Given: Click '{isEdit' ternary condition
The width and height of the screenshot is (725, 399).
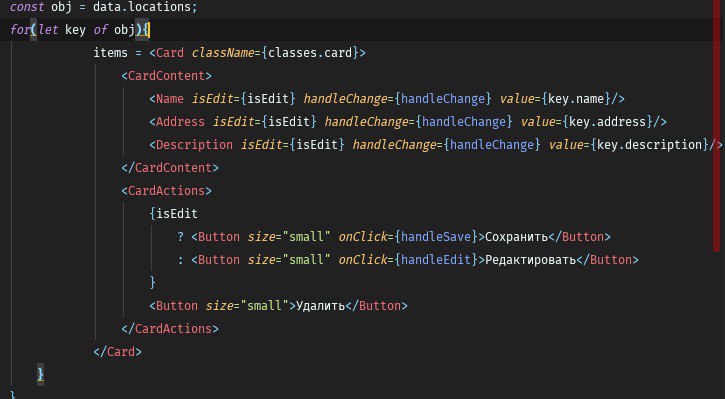Looking at the screenshot, I should 173,214.
